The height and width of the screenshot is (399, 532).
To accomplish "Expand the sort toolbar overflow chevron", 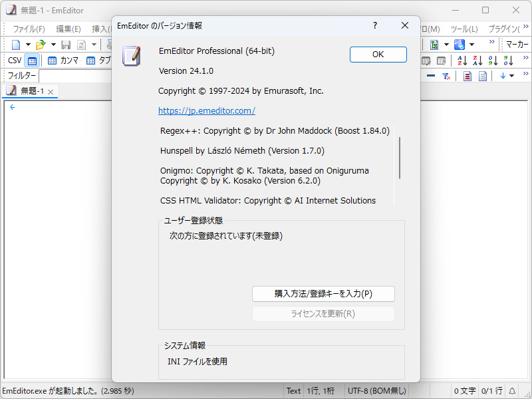I will 525,59.
